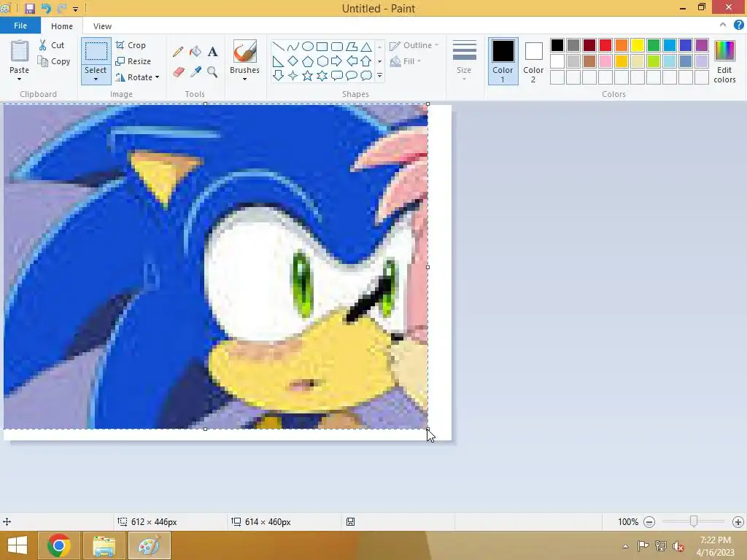Select the Cloud callout shape

366,75
